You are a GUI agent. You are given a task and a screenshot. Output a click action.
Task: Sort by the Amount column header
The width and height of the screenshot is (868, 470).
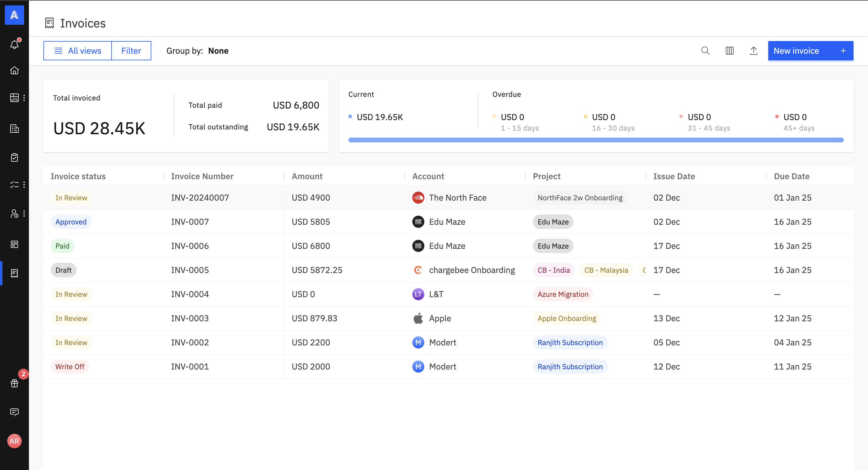tap(307, 176)
